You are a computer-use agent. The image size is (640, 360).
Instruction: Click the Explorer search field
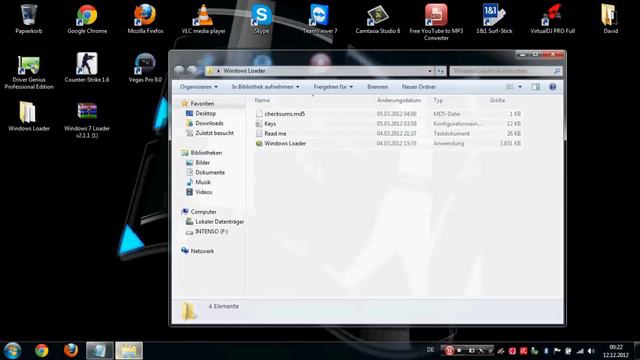(505, 71)
